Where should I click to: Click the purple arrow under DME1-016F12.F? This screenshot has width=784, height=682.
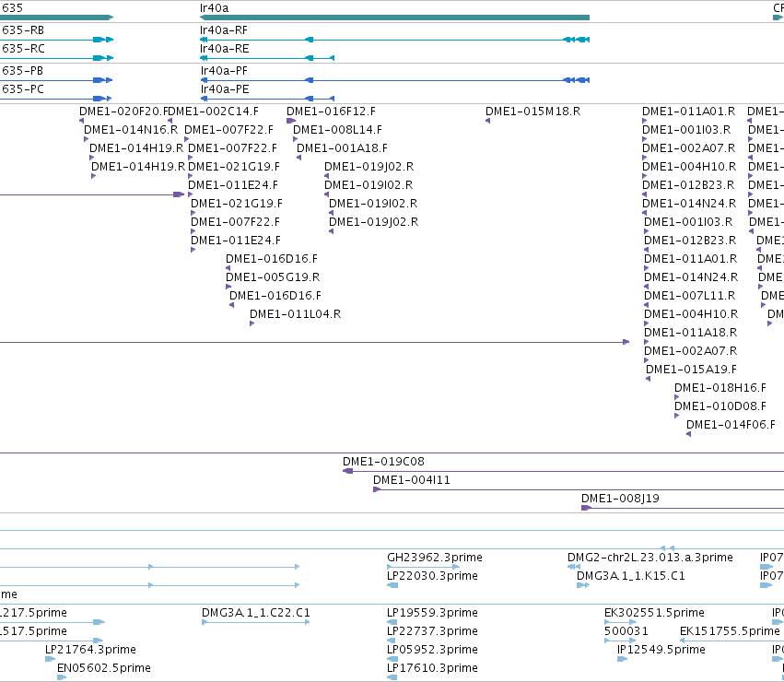(291, 121)
